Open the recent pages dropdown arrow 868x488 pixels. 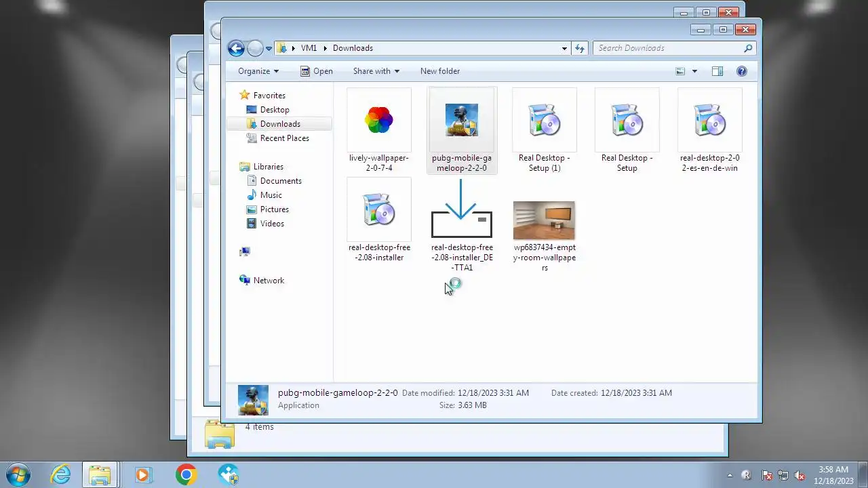tap(269, 48)
